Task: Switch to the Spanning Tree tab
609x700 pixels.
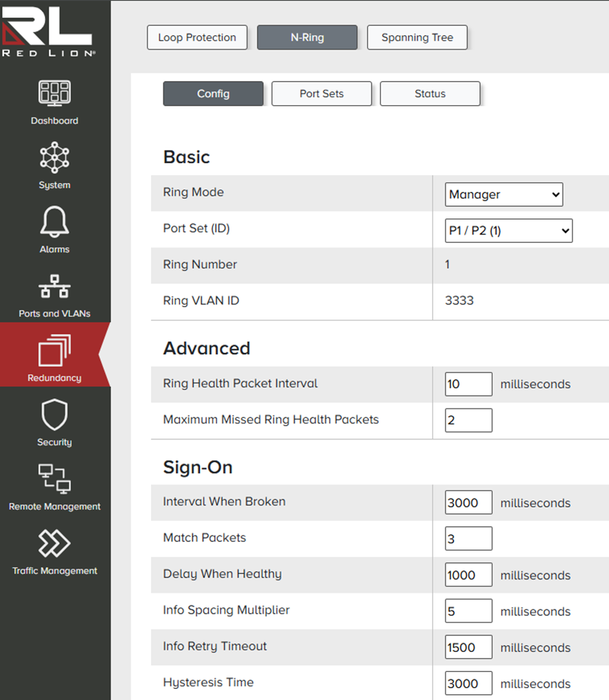Action: 417,38
